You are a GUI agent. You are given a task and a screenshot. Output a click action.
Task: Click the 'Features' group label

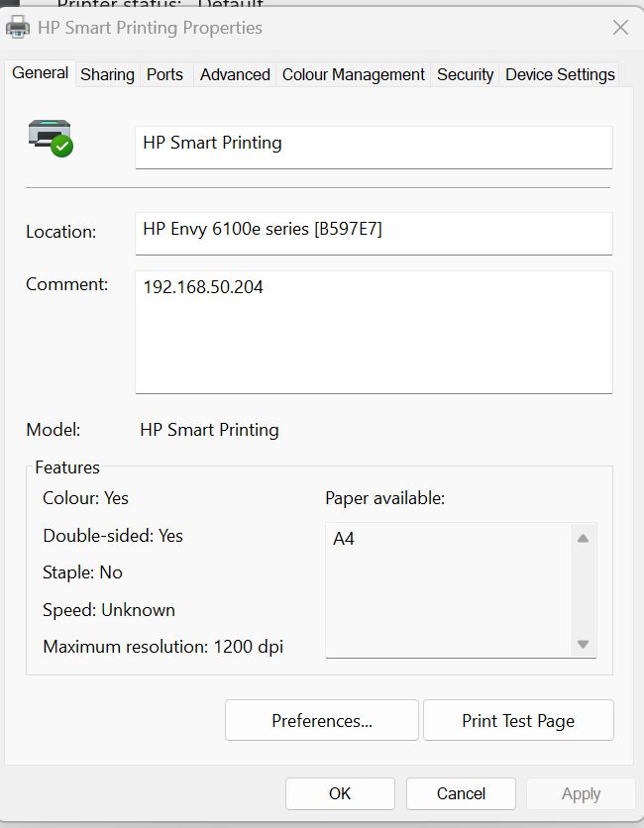[67, 467]
